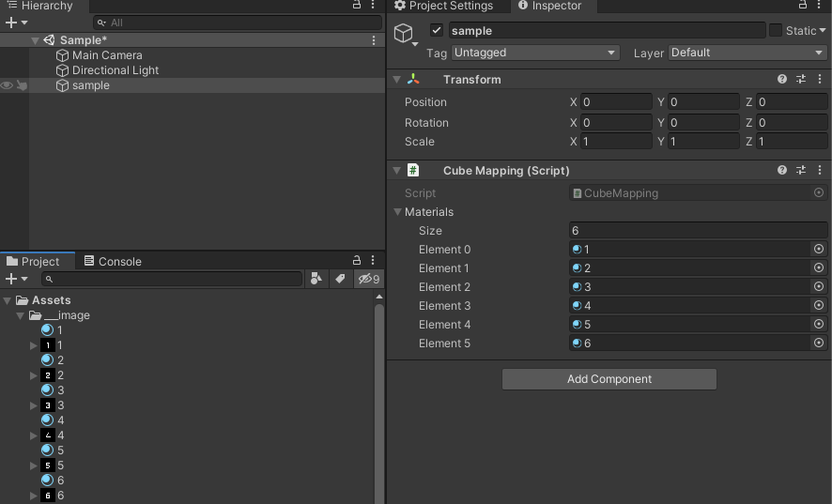The width and height of the screenshot is (832, 504).
Task: Collapse the Transform component
Action: pos(396,80)
